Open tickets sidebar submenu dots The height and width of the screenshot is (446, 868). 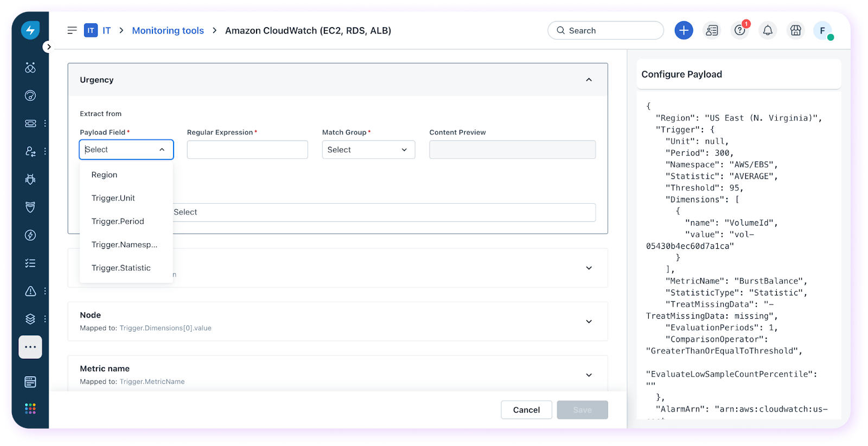click(x=45, y=124)
